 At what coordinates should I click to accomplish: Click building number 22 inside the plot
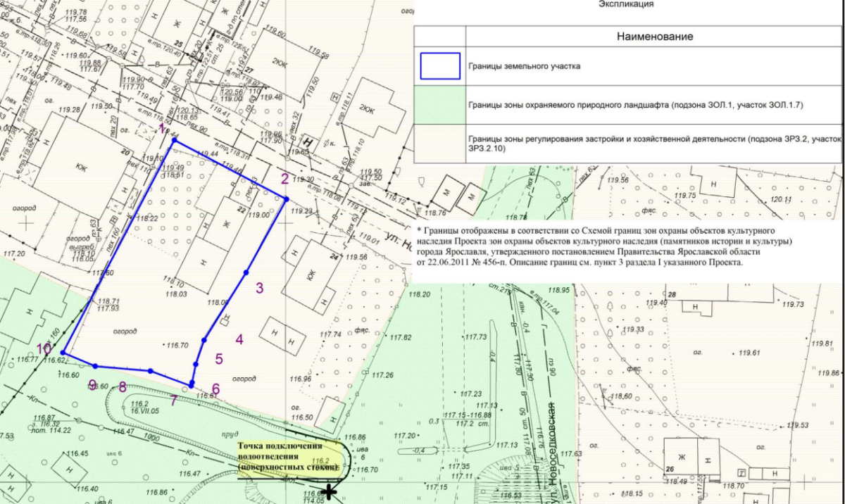(x=240, y=210)
